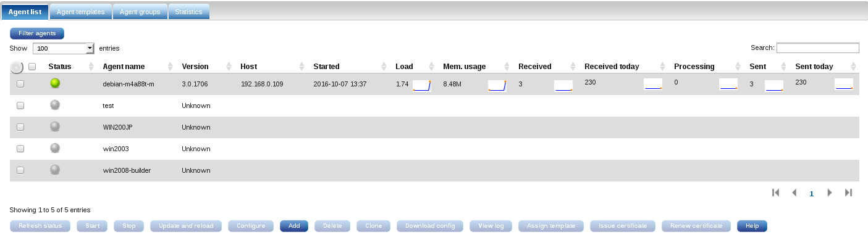Viewport: 868px width, 237px height.
Task: Go to last page of agent list
Action: coord(849,193)
